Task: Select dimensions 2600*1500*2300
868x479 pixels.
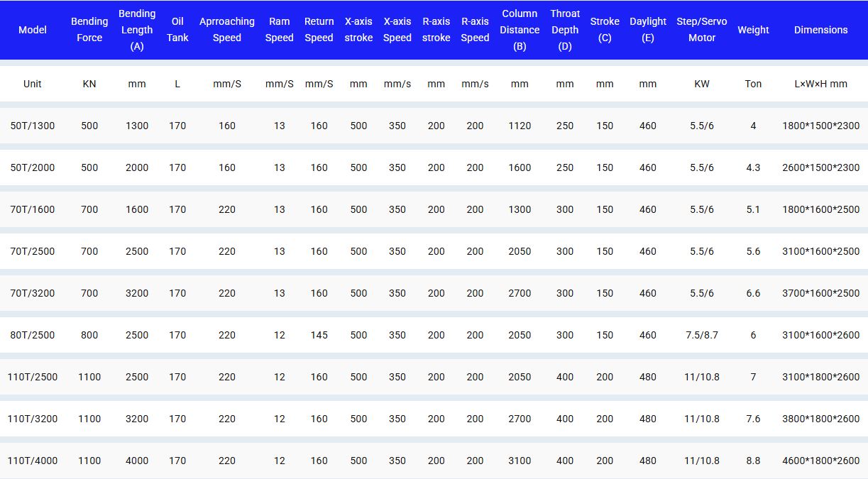Action: [x=821, y=167]
